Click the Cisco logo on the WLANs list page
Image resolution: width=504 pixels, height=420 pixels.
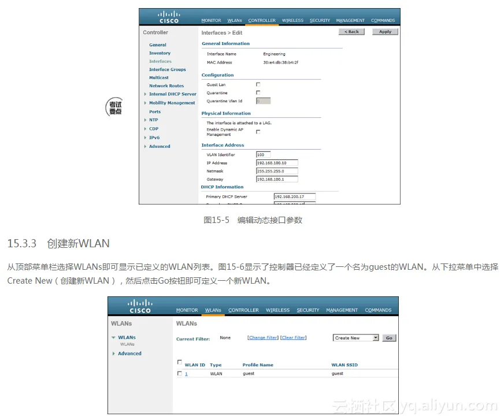coord(140,307)
